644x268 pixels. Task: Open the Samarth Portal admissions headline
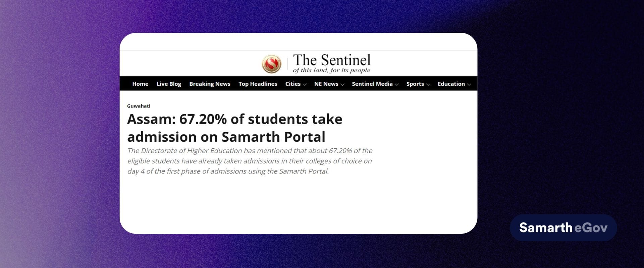pyautogui.click(x=235, y=128)
